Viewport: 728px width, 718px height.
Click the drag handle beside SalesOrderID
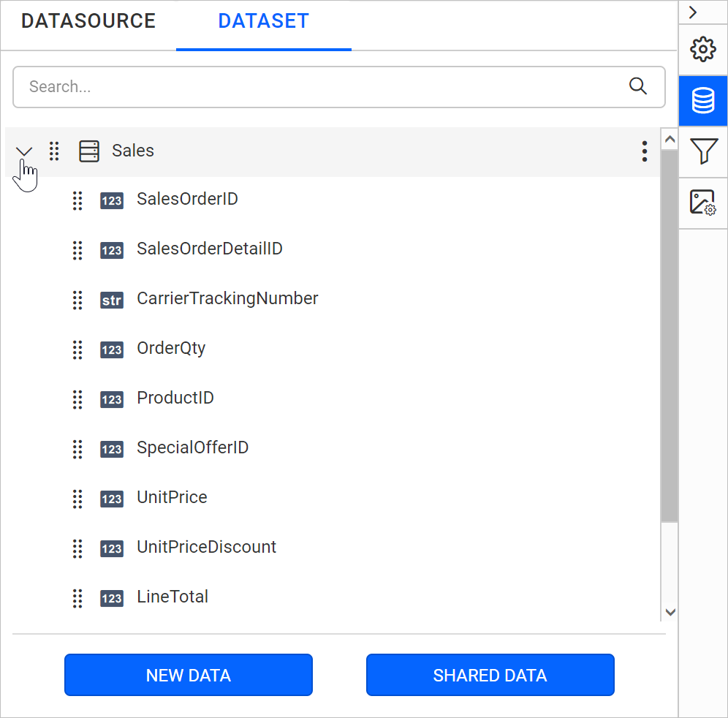(77, 200)
